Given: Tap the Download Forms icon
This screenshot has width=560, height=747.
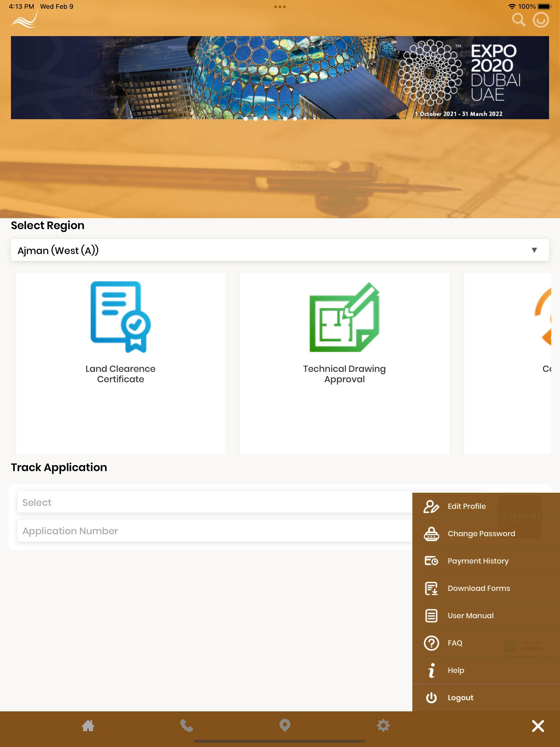Looking at the screenshot, I should coord(431,588).
